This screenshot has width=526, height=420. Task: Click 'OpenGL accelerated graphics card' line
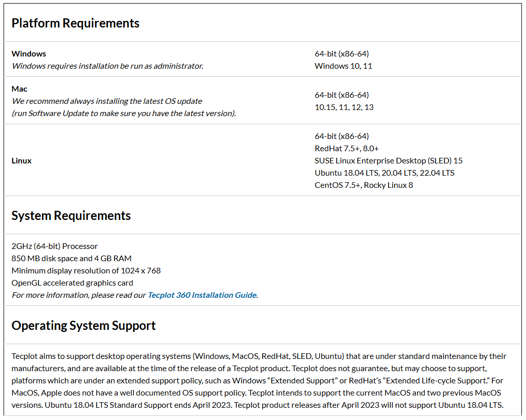(x=72, y=283)
